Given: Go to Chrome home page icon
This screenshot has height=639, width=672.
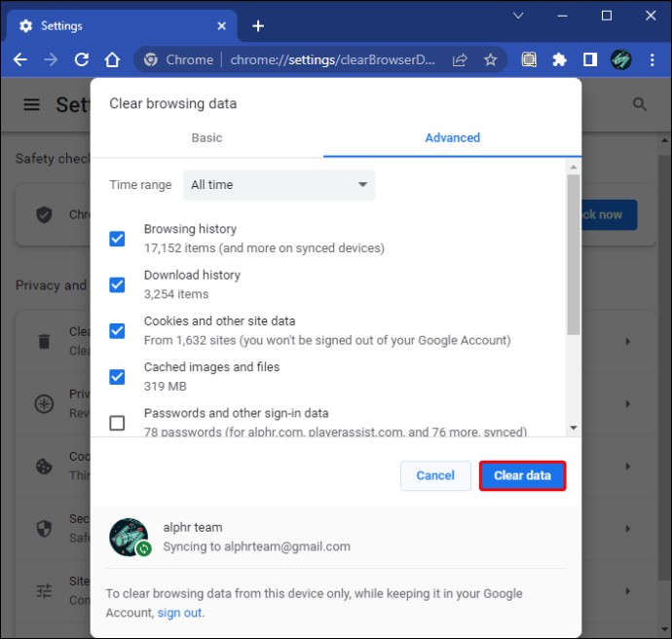Looking at the screenshot, I should (x=112, y=59).
